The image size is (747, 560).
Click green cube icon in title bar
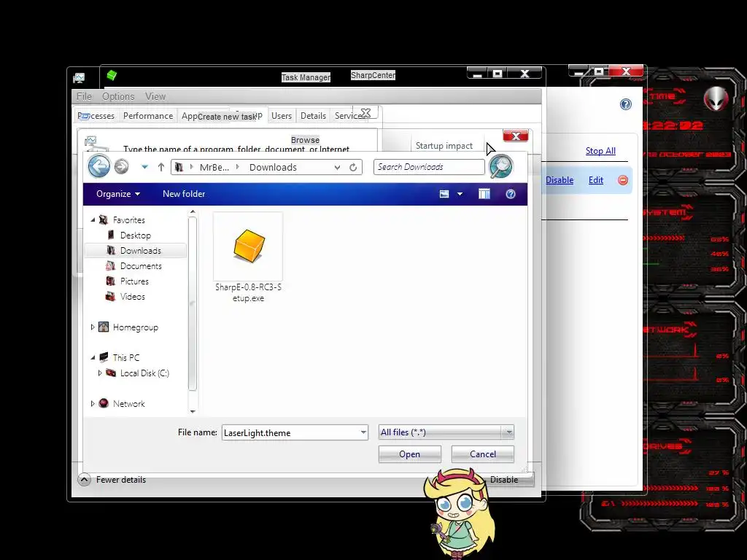[112, 75]
